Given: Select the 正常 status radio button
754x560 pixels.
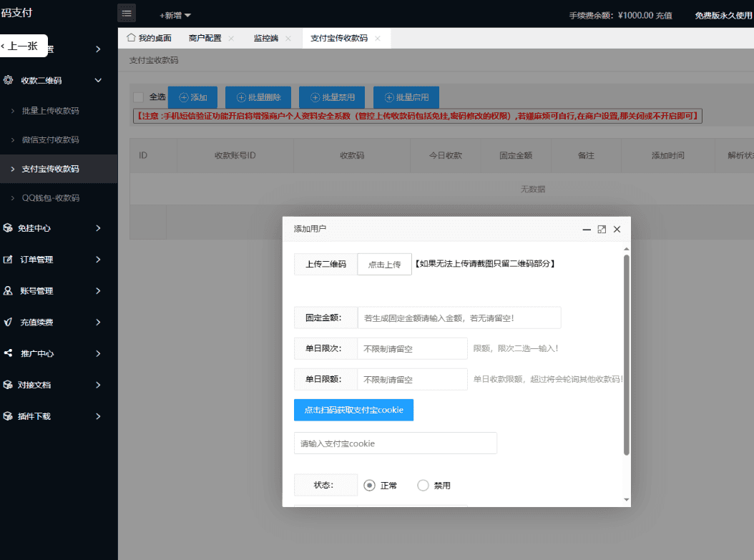Looking at the screenshot, I should click(x=369, y=486).
